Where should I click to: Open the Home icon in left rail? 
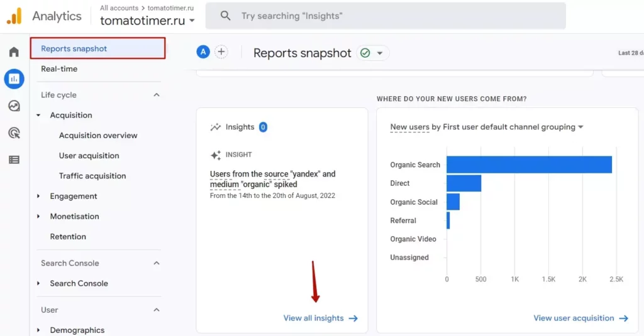point(14,51)
